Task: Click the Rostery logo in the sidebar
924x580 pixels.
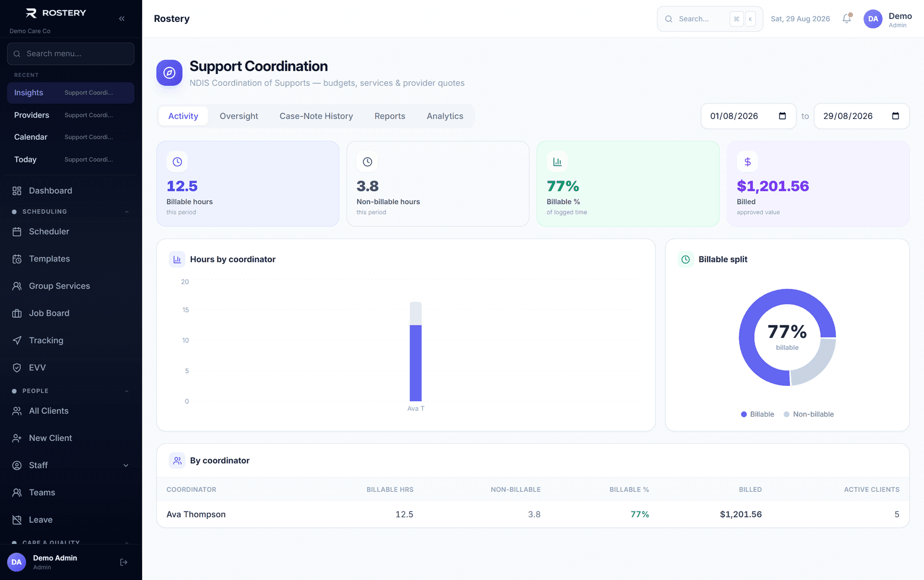Action: (56, 13)
